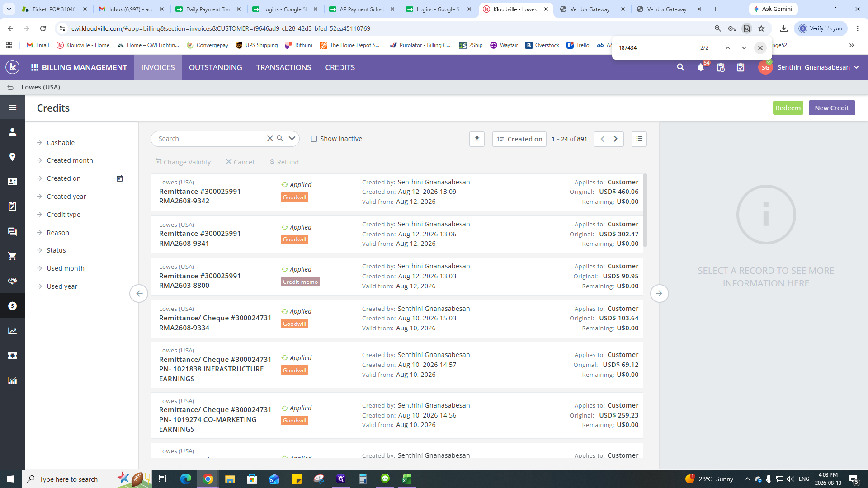The height and width of the screenshot is (488, 868).
Task: Open the chat messages sidebar icon
Action: pyautogui.click(x=12, y=231)
